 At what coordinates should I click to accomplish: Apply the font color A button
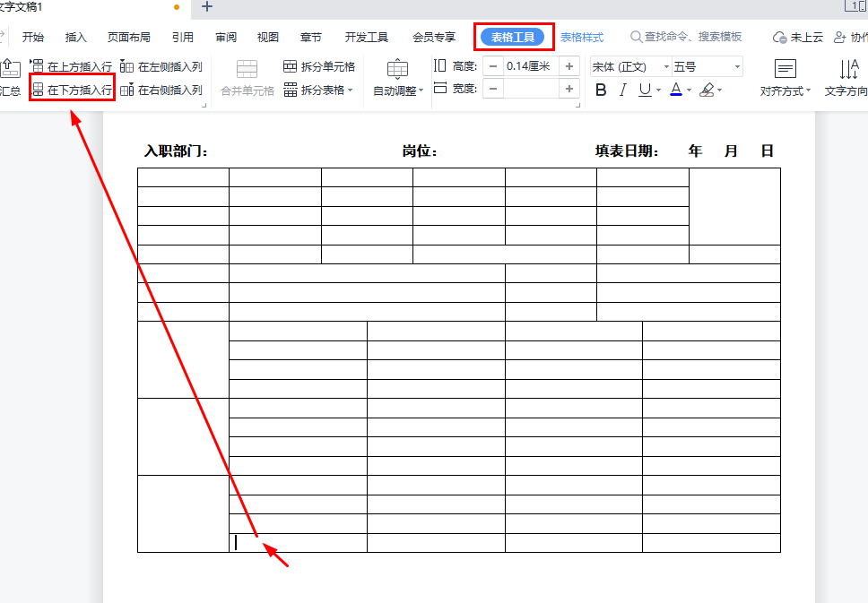pos(676,90)
